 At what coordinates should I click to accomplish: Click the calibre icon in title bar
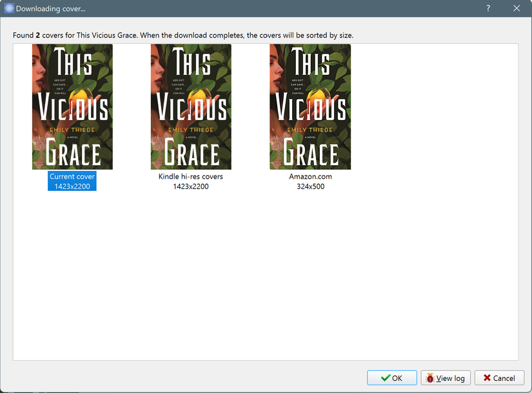[x=9, y=8]
